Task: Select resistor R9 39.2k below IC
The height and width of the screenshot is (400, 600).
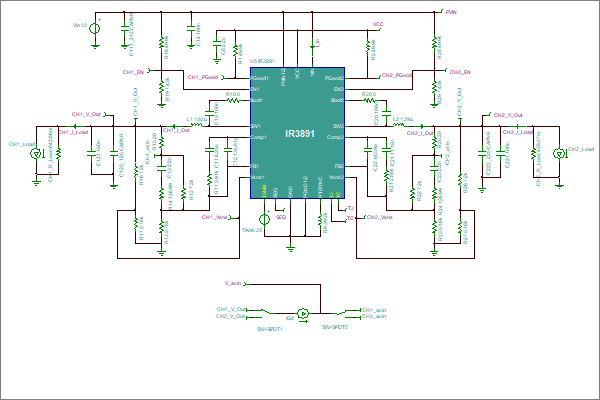Action: (x=320, y=219)
